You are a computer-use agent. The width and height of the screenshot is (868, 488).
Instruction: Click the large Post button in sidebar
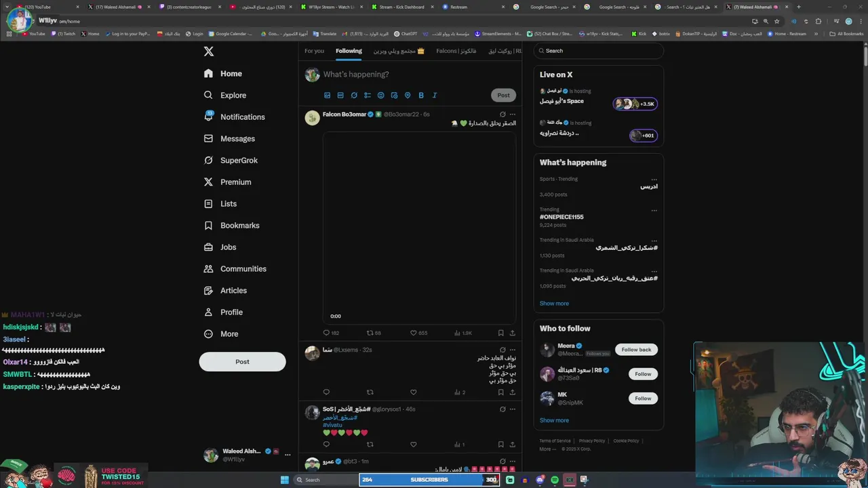point(242,362)
